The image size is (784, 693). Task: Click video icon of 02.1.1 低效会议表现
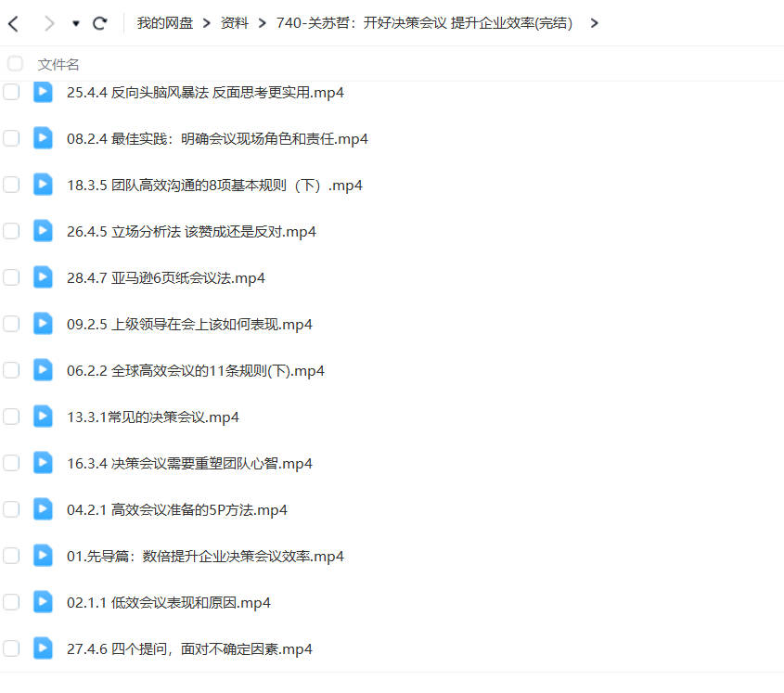coord(43,602)
